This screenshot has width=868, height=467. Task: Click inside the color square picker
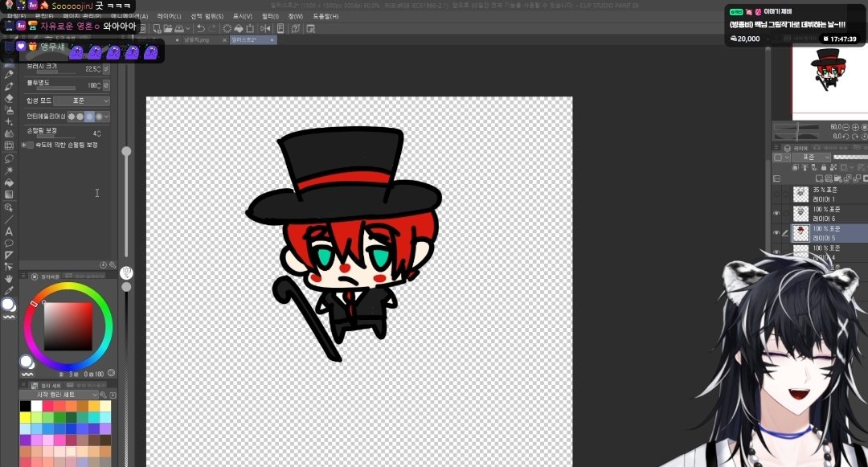point(68,326)
